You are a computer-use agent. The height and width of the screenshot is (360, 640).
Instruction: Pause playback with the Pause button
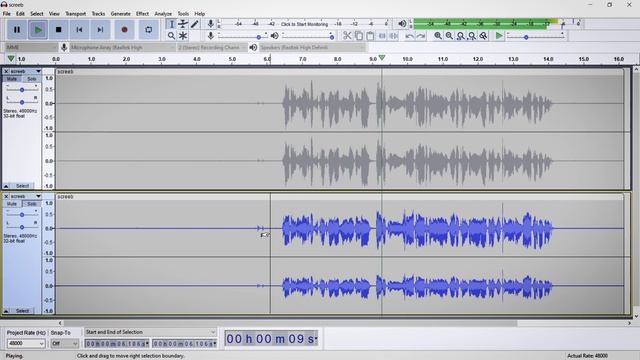[17, 30]
